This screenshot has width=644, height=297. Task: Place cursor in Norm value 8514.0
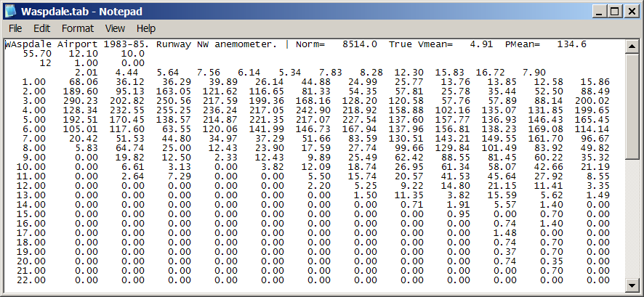tap(360, 44)
